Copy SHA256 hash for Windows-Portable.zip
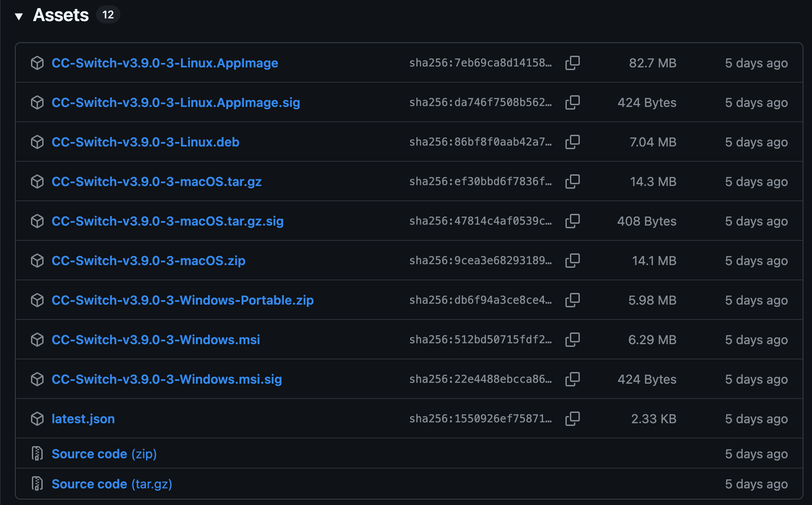Screen dimensions: 812x505 coord(572,300)
